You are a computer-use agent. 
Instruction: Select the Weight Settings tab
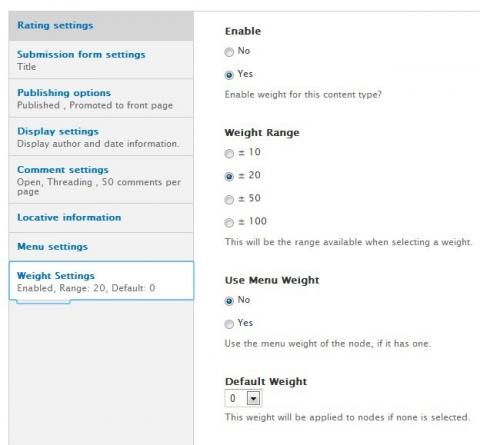point(101,281)
